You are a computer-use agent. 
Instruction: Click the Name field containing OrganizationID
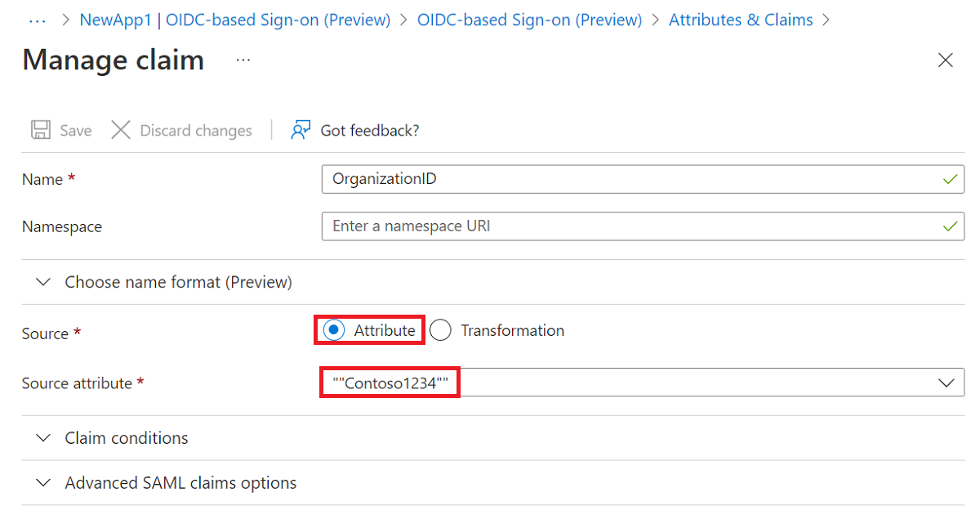coord(643,179)
